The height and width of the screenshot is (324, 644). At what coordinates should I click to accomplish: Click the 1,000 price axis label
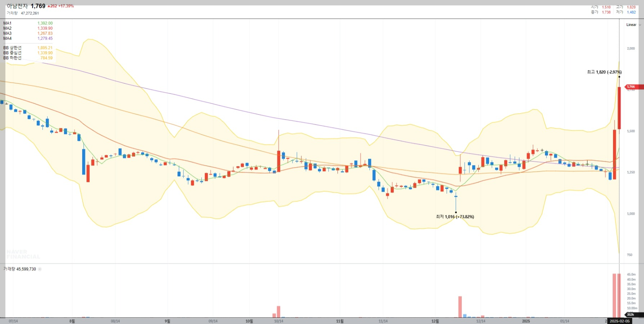tap(631, 214)
